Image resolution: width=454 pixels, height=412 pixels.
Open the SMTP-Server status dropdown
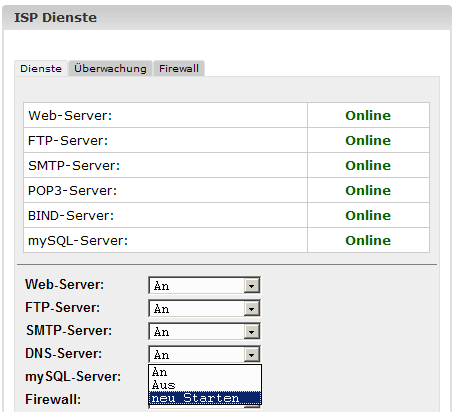pos(204,332)
